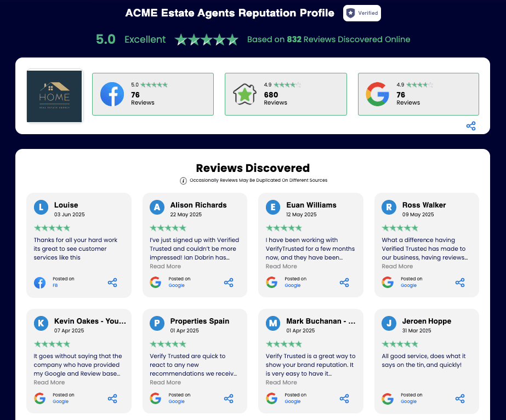The height and width of the screenshot is (420, 506).
Task: Open the Google link under Alison Richards' review
Action: 177,286
